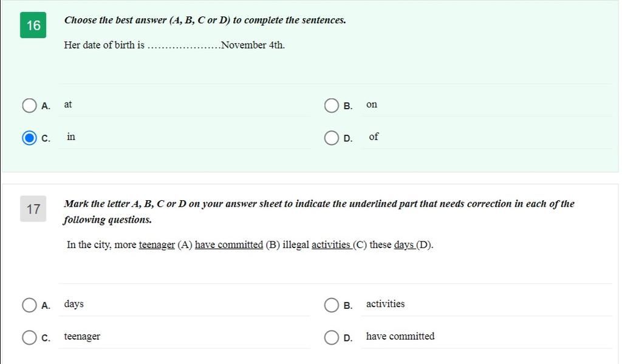The image size is (622, 364).
Task: Click the 'teenager' answer option text
Action: [x=82, y=337]
